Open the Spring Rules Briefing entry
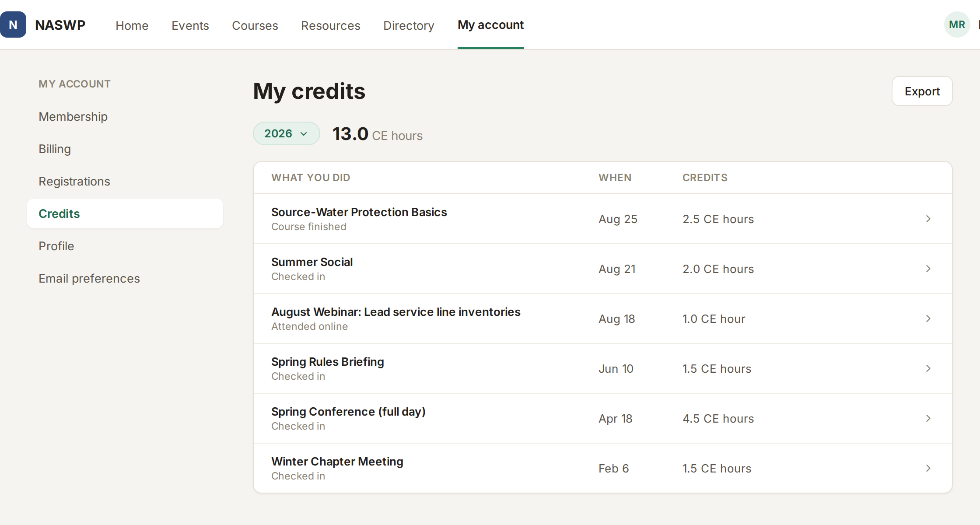This screenshot has width=980, height=525. 603,368
